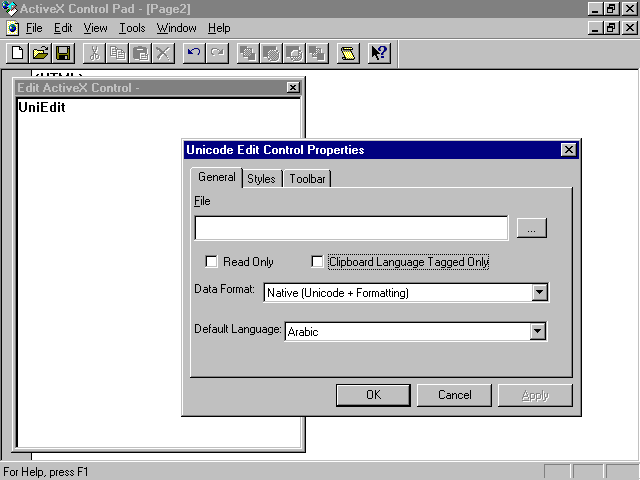Open the Script Wizard scroll icon

(348, 53)
